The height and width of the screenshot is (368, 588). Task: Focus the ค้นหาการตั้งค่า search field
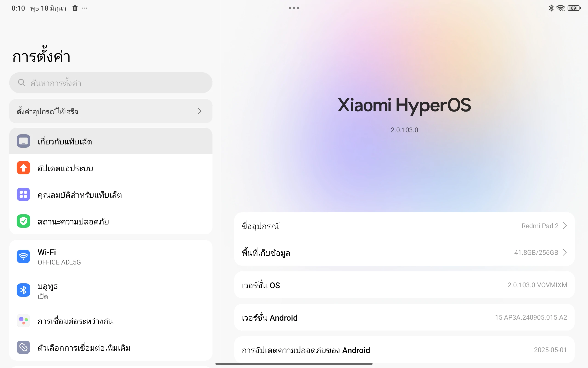(111, 83)
